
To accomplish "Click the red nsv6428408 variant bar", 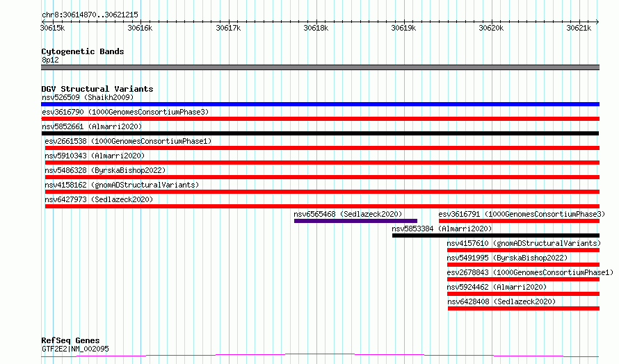I will (x=524, y=308).
